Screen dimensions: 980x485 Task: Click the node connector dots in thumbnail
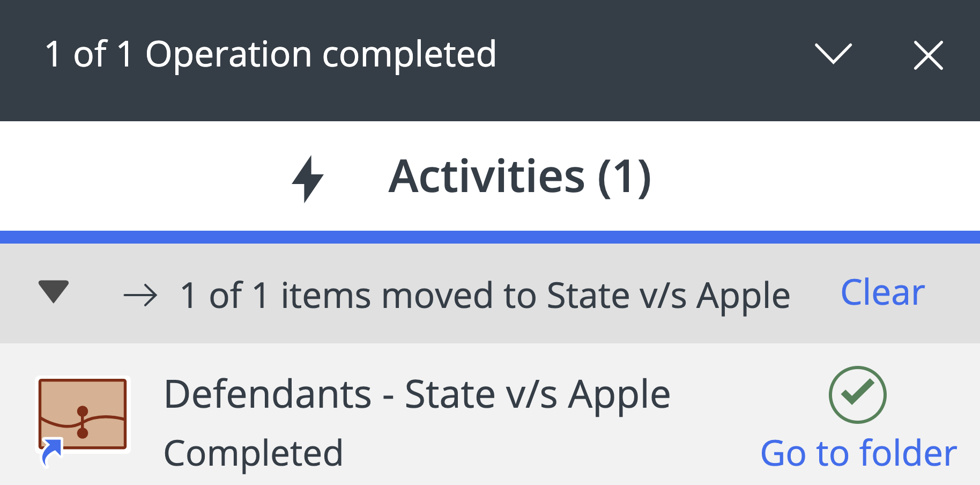[x=83, y=422]
